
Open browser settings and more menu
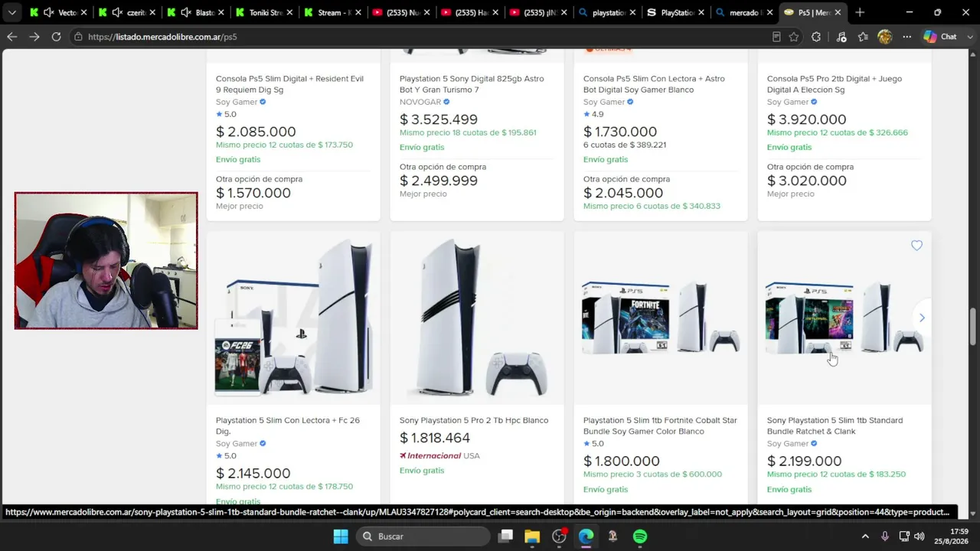(x=906, y=37)
